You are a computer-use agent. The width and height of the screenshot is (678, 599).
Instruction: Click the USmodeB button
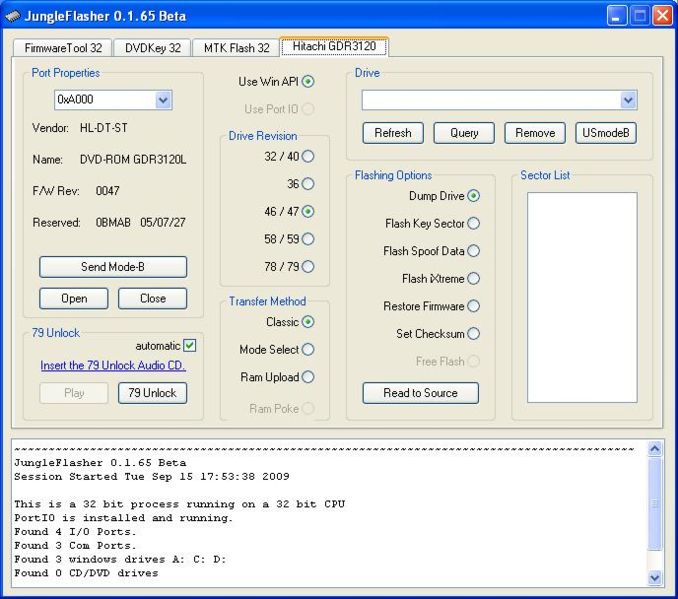point(606,133)
